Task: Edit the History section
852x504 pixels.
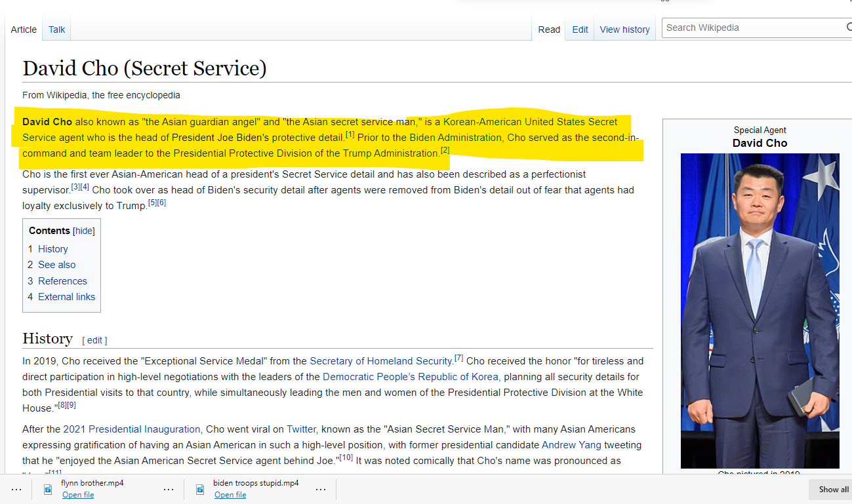Action: point(94,340)
